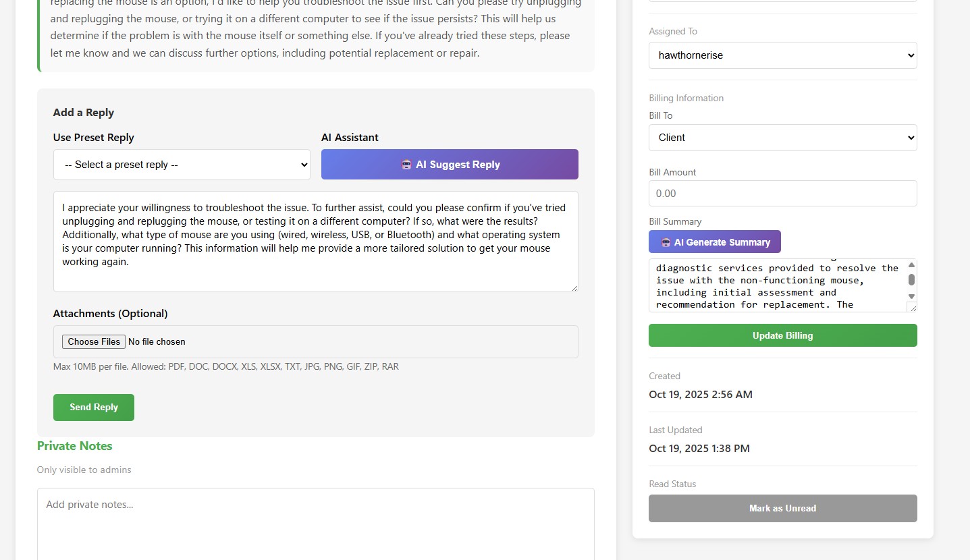Viewport: 970px width, 560px height.
Task: Click Update Billing to save billing changes
Action: pyautogui.click(x=782, y=335)
